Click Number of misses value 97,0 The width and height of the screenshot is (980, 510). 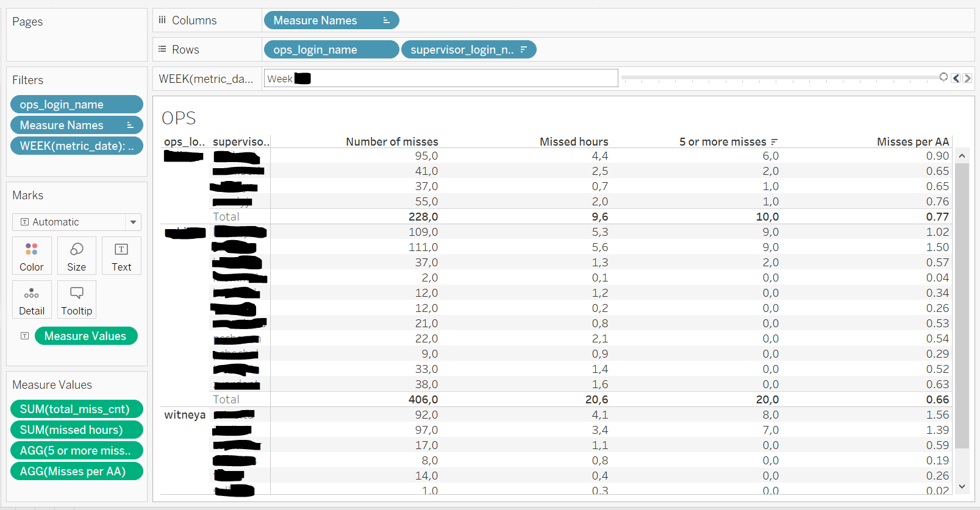pos(426,430)
